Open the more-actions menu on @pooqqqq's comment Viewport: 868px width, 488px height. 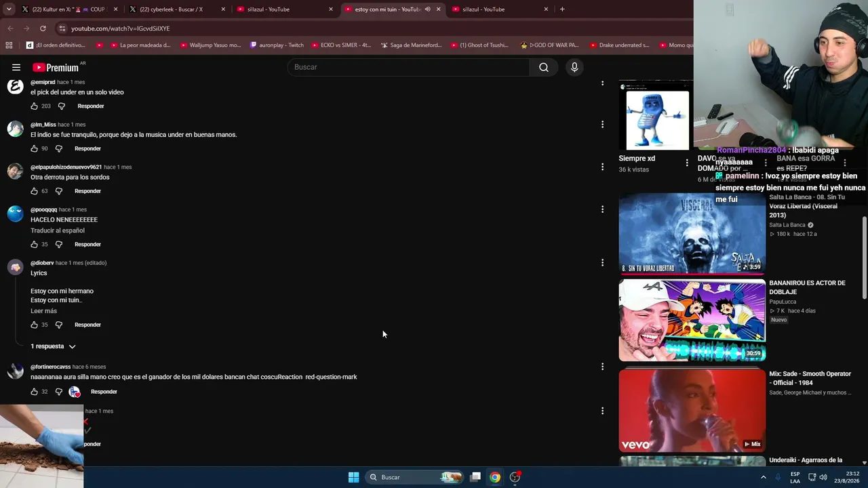602,209
